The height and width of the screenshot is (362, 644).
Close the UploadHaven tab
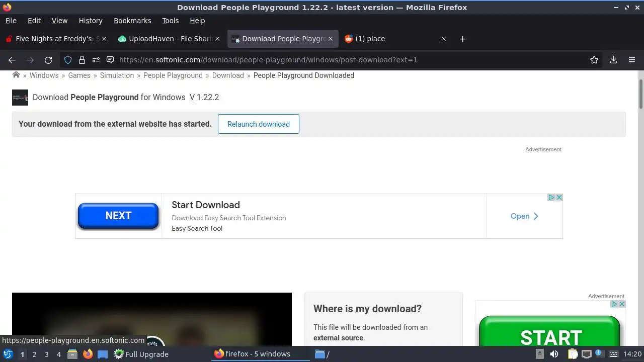[217, 39]
